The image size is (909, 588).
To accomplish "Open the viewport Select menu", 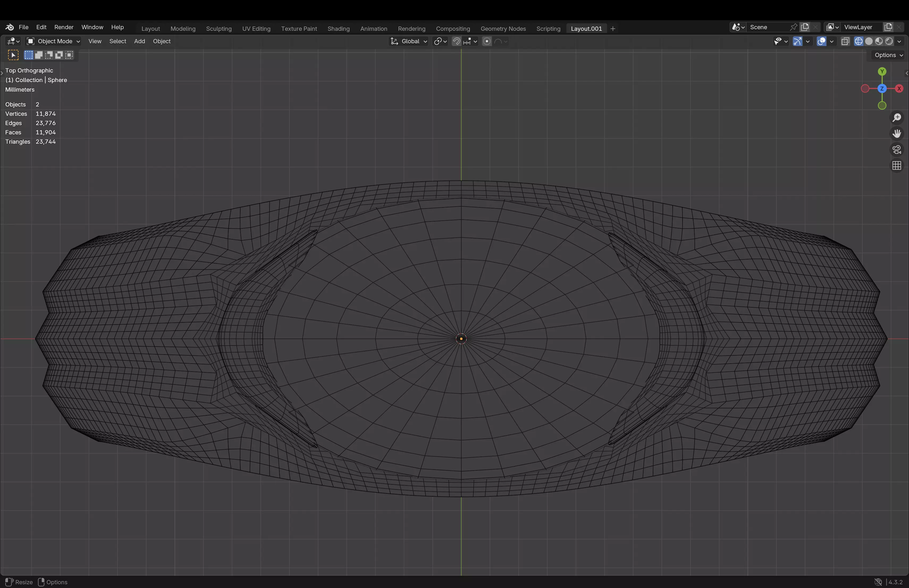I will pyautogui.click(x=118, y=41).
